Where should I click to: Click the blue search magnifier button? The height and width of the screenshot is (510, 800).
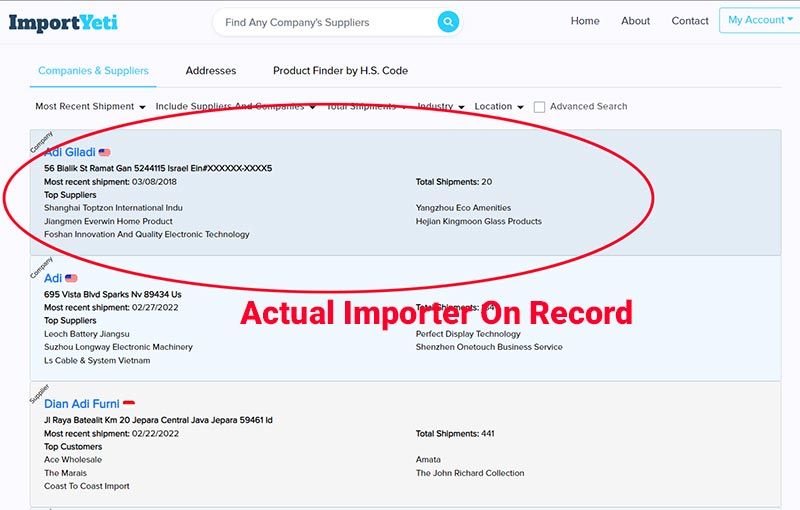pos(448,22)
